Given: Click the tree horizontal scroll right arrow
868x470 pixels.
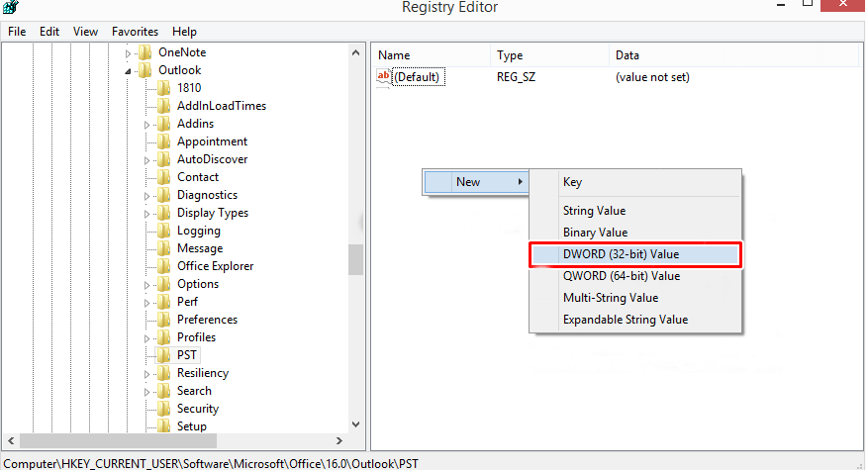Looking at the screenshot, I should (x=339, y=441).
